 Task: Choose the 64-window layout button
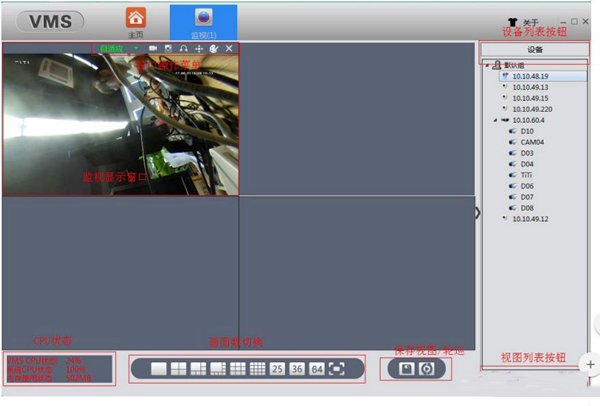pyautogui.click(x=317, y=369)
